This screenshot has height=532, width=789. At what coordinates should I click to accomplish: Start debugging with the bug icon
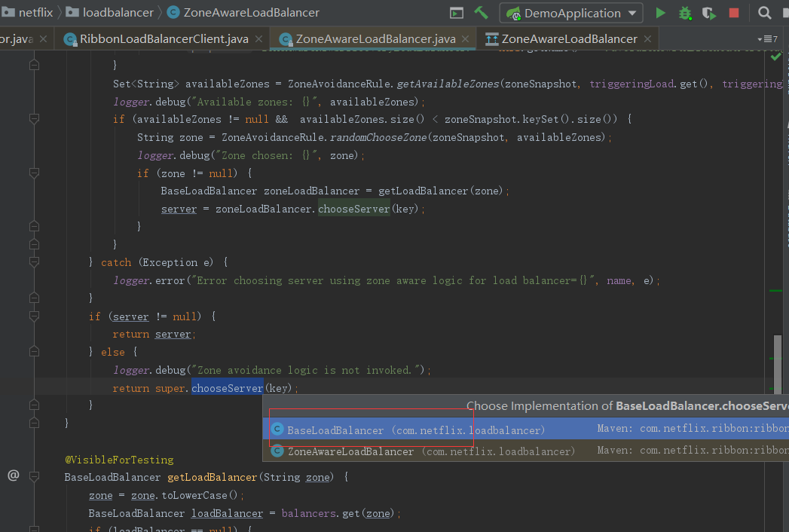point(685,13)
